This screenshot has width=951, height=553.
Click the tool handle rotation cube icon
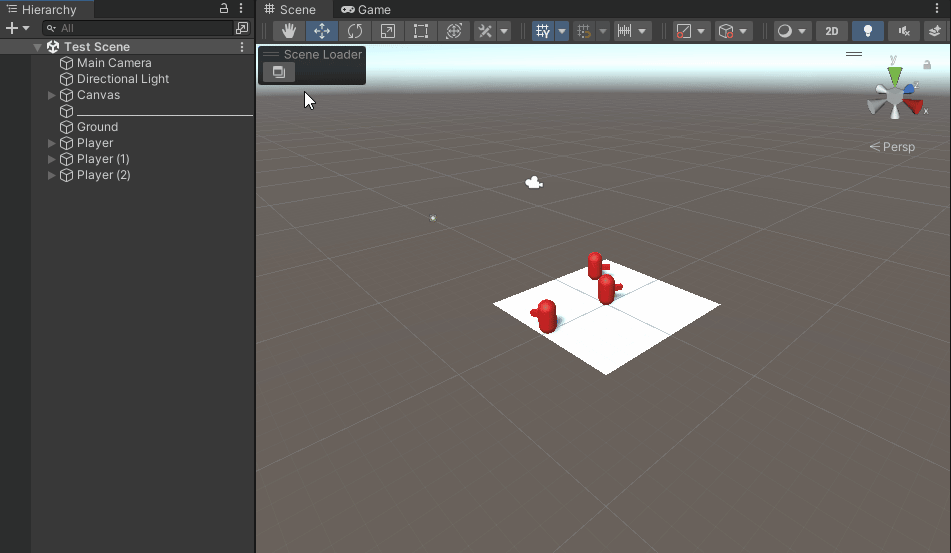click(725, 31)
